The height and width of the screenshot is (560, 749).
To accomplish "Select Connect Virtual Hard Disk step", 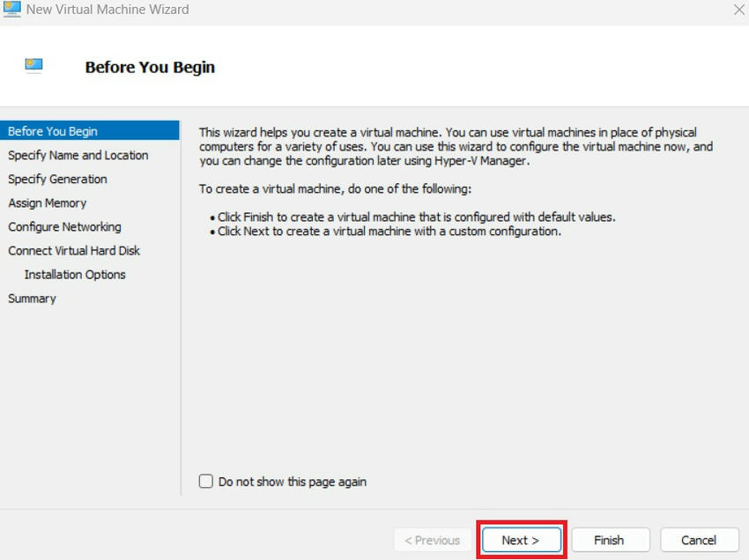I will click(75, 250).
